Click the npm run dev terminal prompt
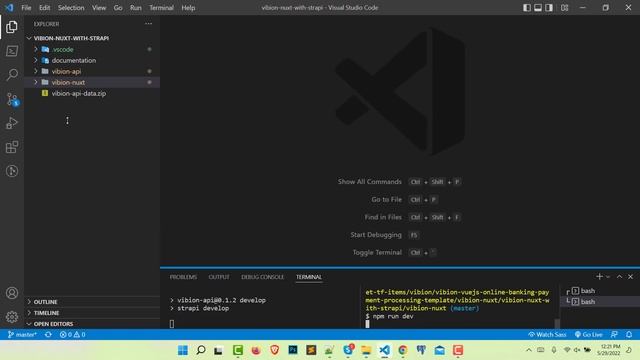 click(x=390, y=316)
